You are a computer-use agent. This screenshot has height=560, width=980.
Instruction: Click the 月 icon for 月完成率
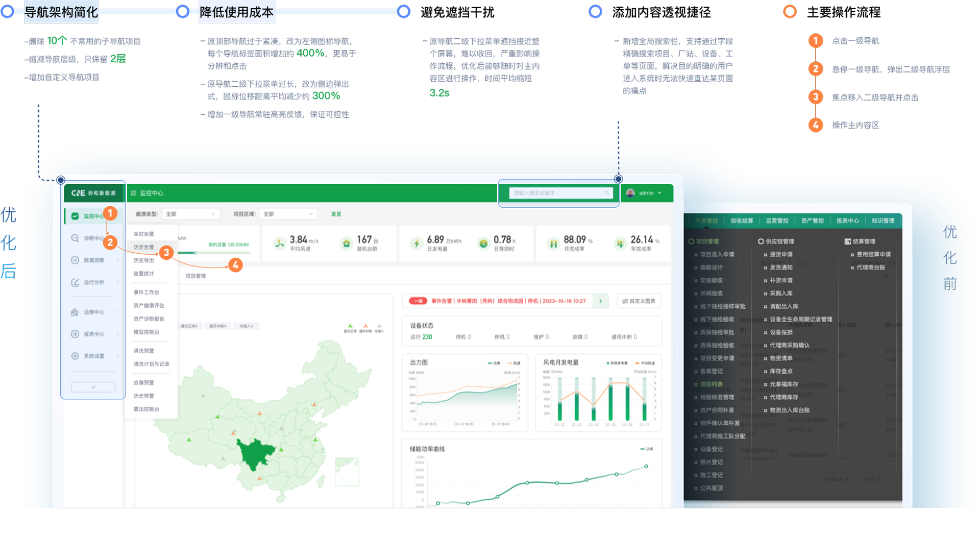point(553,244)
